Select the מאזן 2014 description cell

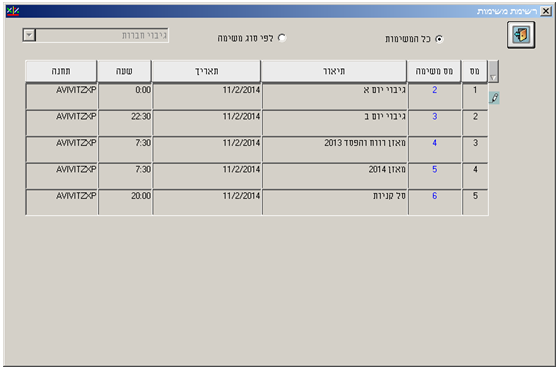(x=335, y=176)
